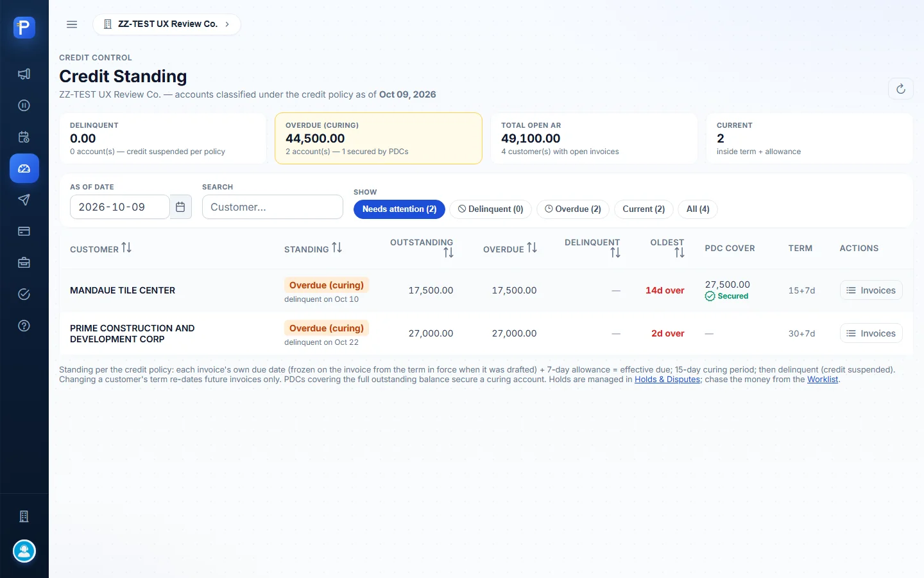Select the Delinquent 0.00 summary card
The height and width of the screenshot is (578, 924).
(163, 138)
